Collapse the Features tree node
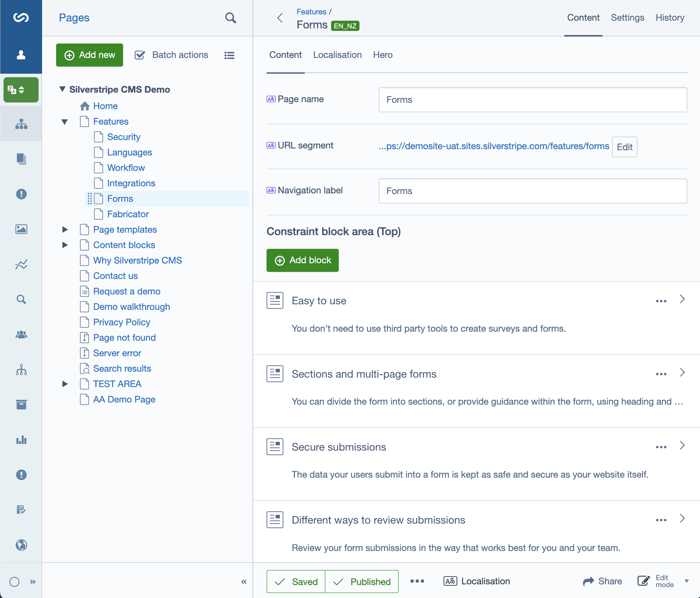This screenshot has width=700, height=598. pyautogui.click(x=65, y=122)
